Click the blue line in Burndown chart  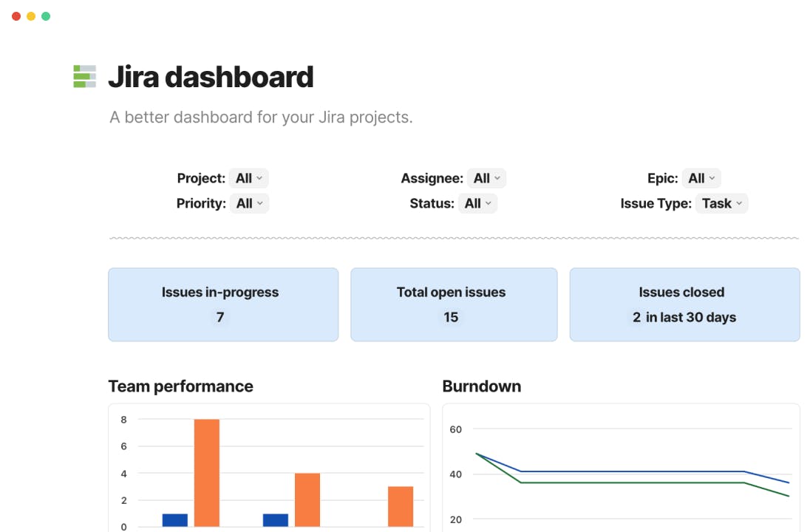coord(628,471)
